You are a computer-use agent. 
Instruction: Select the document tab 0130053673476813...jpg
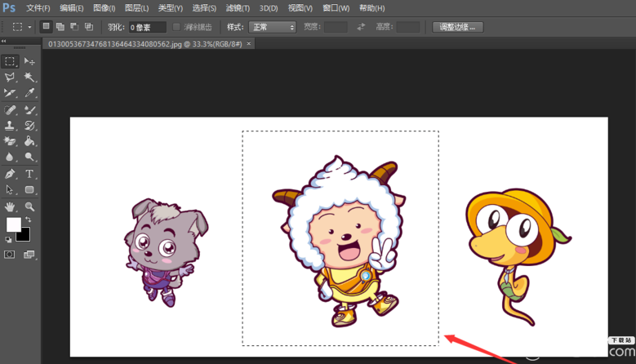[145, 44]
